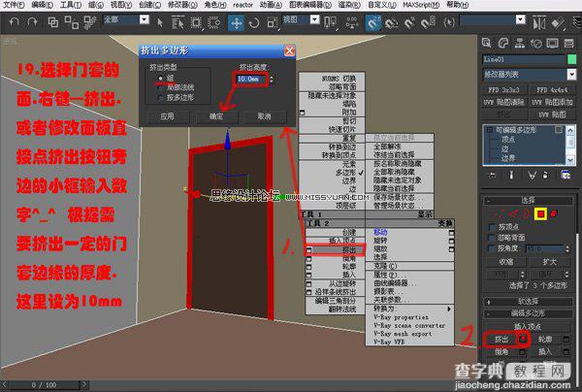
Task: Select the Select Object arrow tool
Action: click(x=160, y=23)
